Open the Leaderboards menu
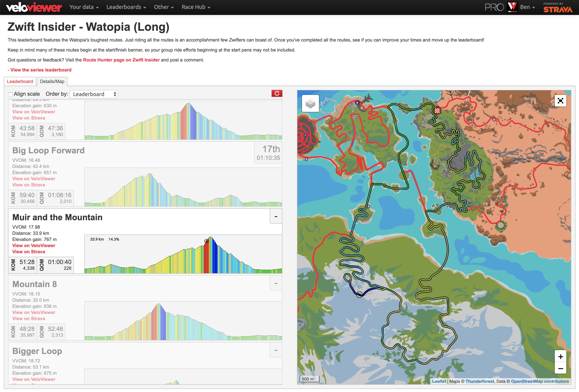Image resolution: width=579 pixels, height=392 pixels. pyautogui.click(x=126, y=7)
